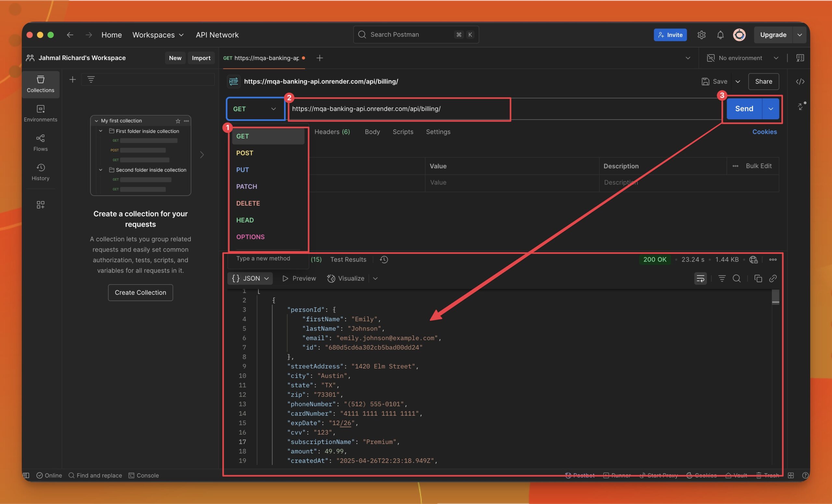Search within the response body
The height and width of the screenshot is (504, 832).
(x=736, y=278)
